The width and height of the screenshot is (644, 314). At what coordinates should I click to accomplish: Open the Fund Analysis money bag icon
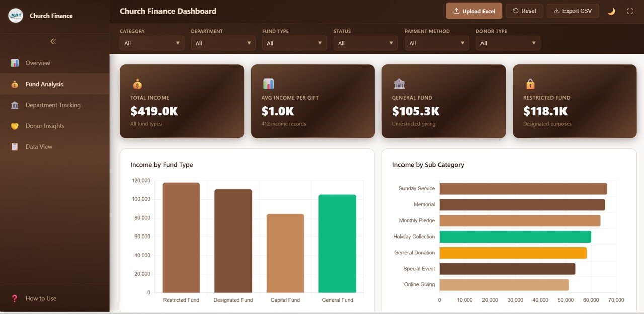pyautogui.click(x=15, y=84)
